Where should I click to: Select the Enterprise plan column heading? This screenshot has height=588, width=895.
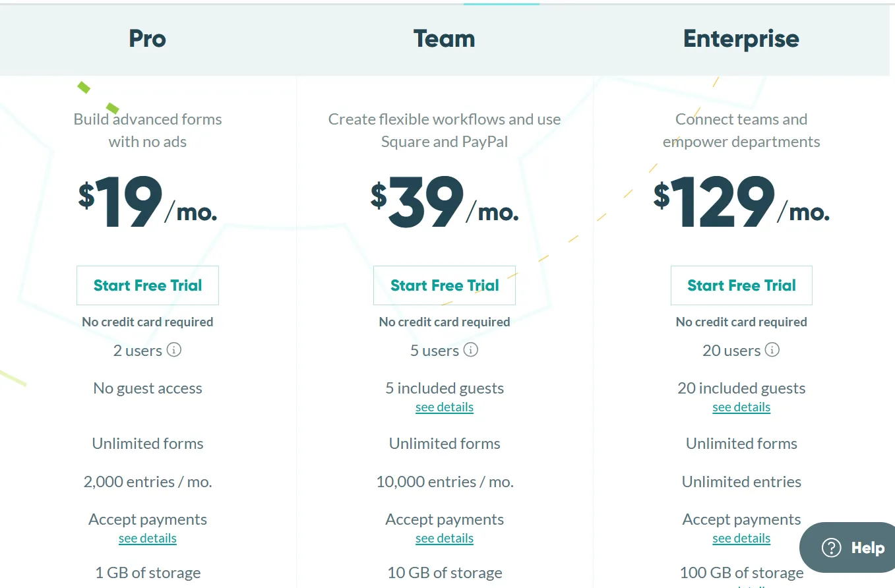[741, 39]
